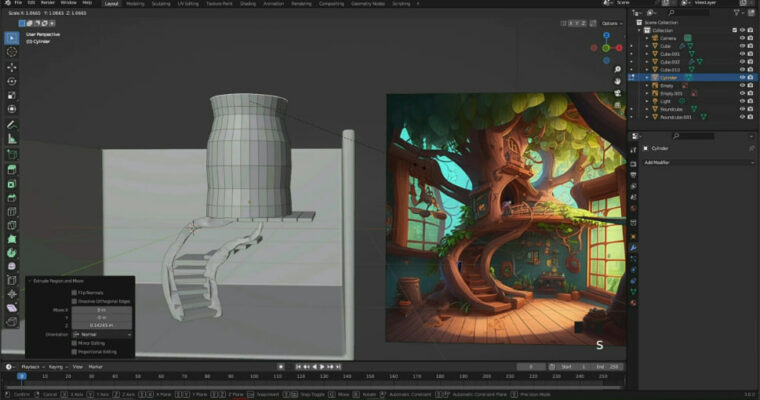The height and width of the screenshot is (400, 760).
Task: Expand the Cube.001 item in outliner
Action: 647,54
